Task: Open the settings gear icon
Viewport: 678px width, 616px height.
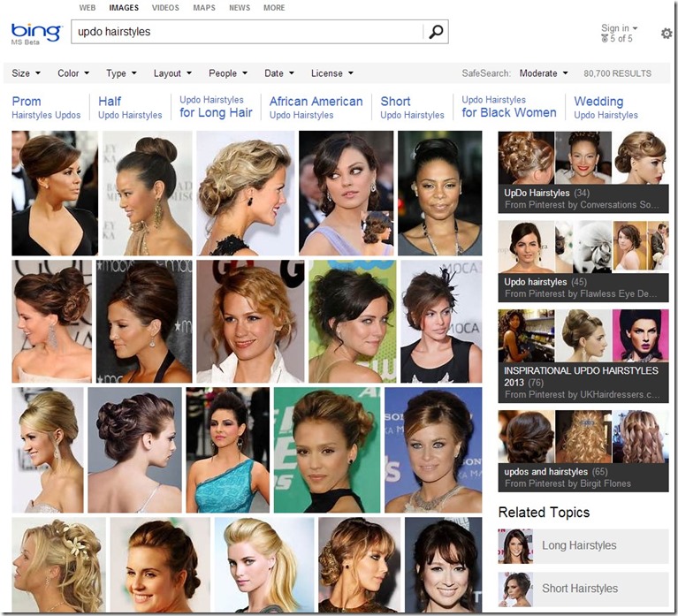Action: coord(667,34)
